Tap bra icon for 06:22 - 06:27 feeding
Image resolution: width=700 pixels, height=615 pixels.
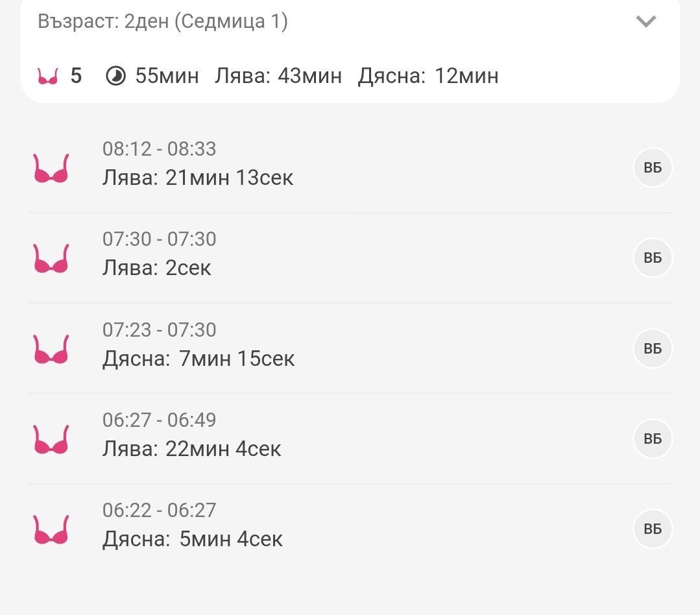click(51, 529)
